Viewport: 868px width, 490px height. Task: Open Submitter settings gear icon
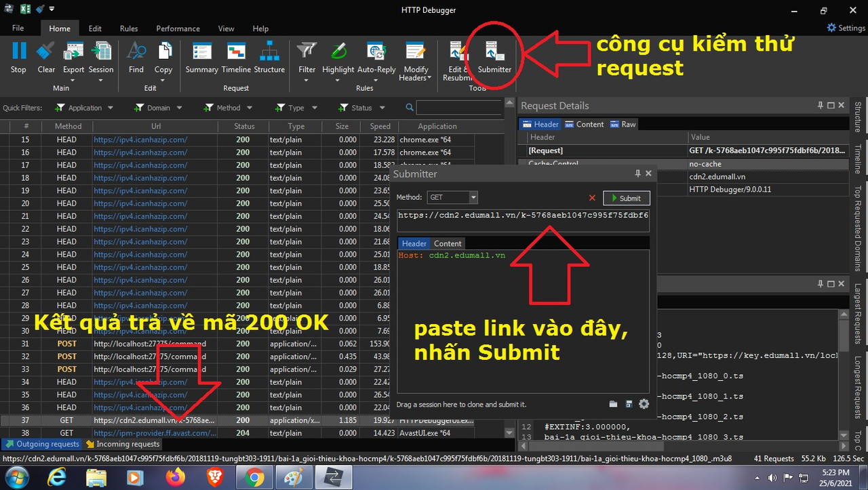[x=644, y=404]
